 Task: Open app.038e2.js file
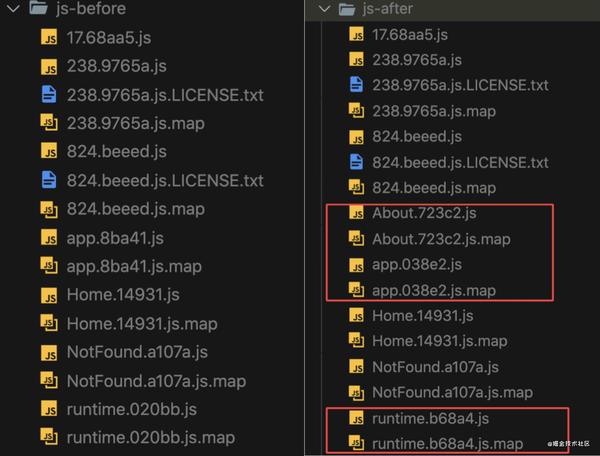[417, 265]
